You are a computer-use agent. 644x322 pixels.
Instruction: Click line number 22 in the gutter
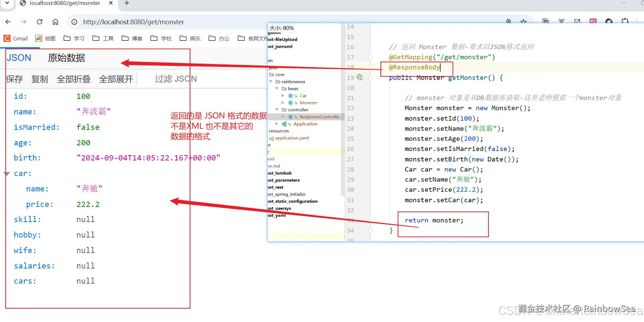351,108
